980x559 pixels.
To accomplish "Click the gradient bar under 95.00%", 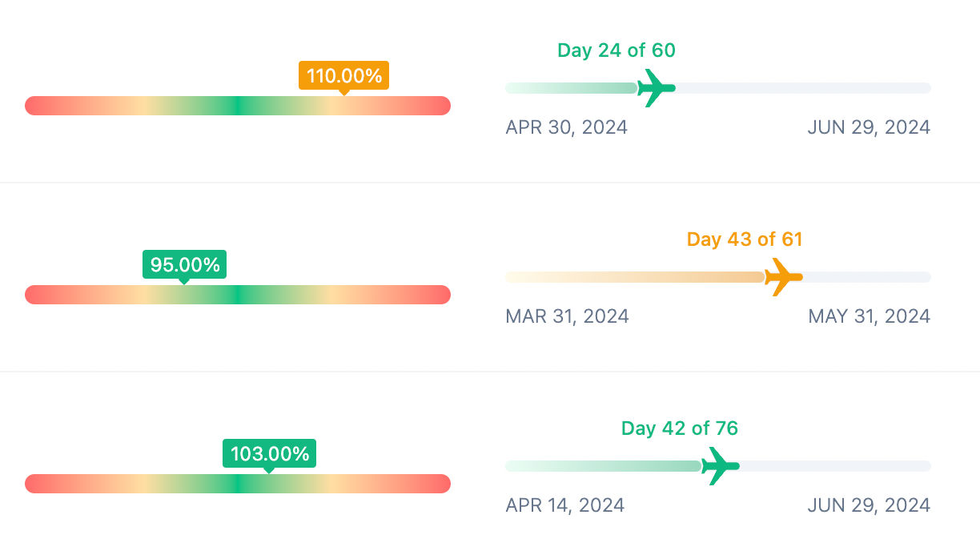I will (238, 295).
